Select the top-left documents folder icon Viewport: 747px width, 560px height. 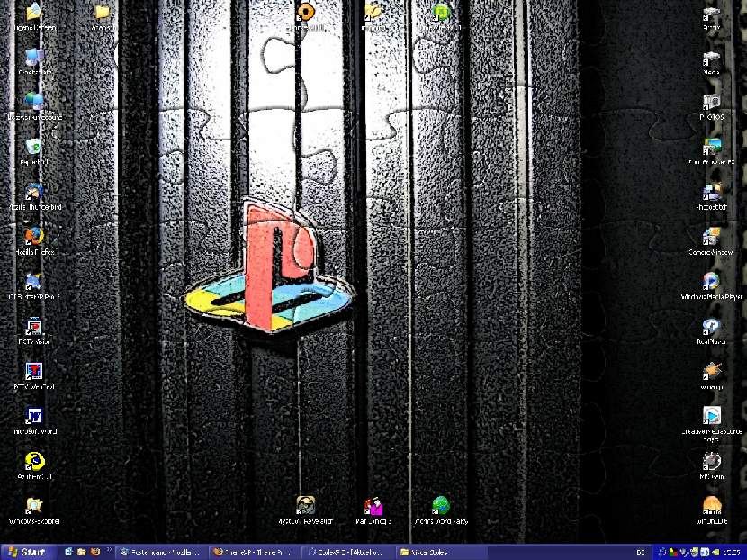(x=34, y=17)
